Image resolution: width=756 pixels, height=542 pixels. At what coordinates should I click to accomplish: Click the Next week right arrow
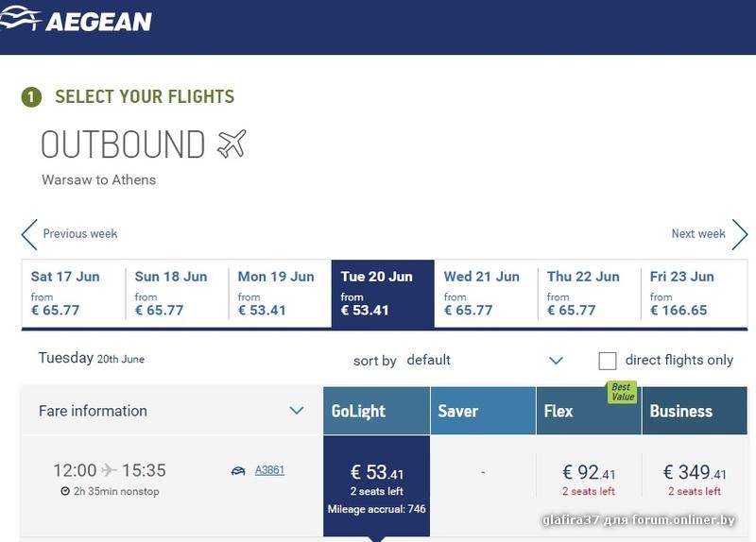point(739,234)
